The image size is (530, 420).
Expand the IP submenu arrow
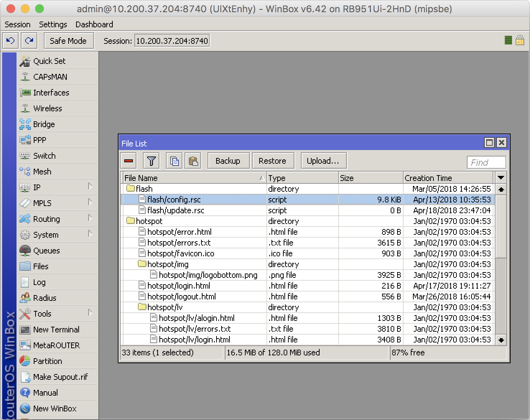(x=90, y=187)
